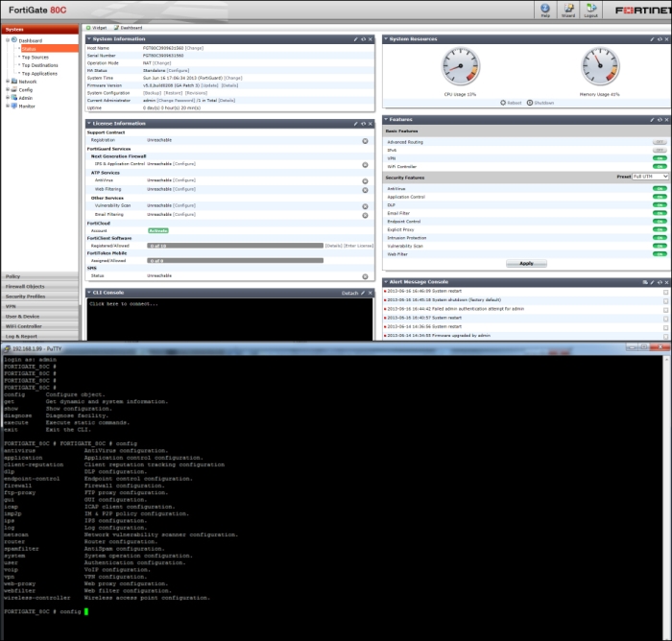The image size is (672, 641).
Task: Edit the Features widget settings
Action: coord(652,120)
